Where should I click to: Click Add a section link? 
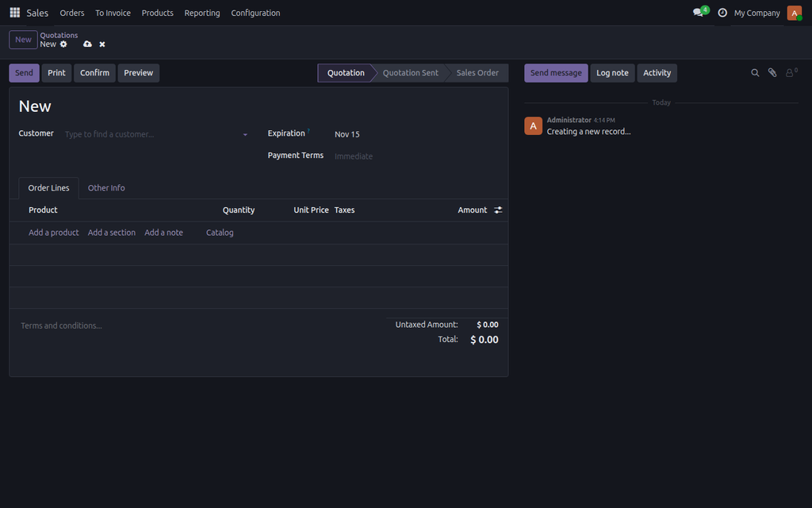(x=111, y=233)
